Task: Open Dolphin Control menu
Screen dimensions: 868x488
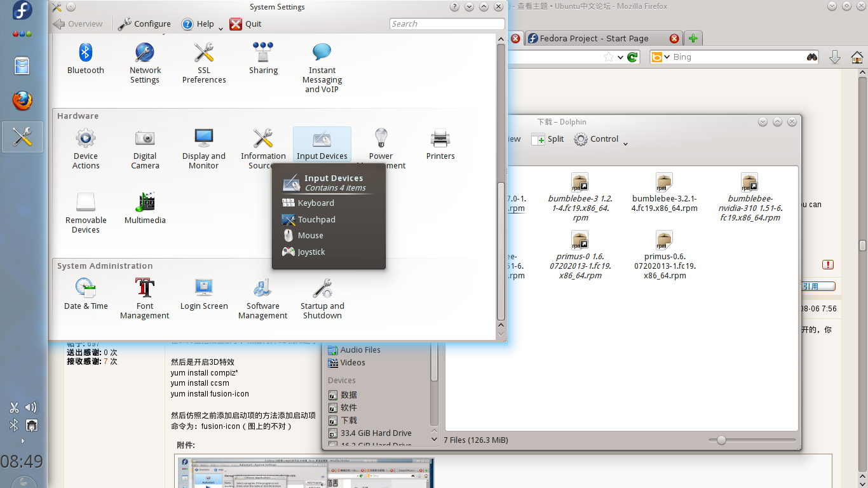Action: pyautogui.click(x=601, y=139)
